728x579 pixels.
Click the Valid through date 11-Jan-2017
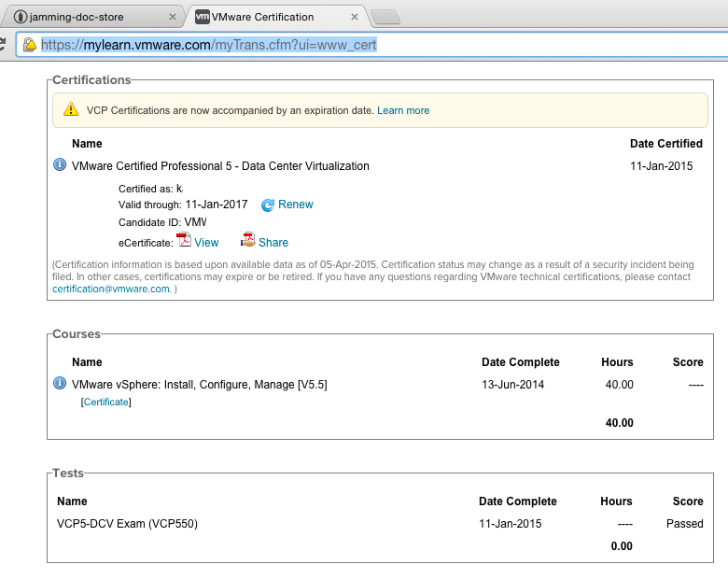pyautogui.click(x=217, y=205)
